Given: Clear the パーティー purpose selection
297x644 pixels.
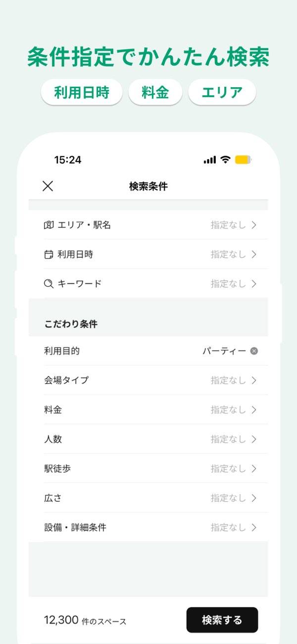Looking at the screenshot, I should tap(254, 351).
